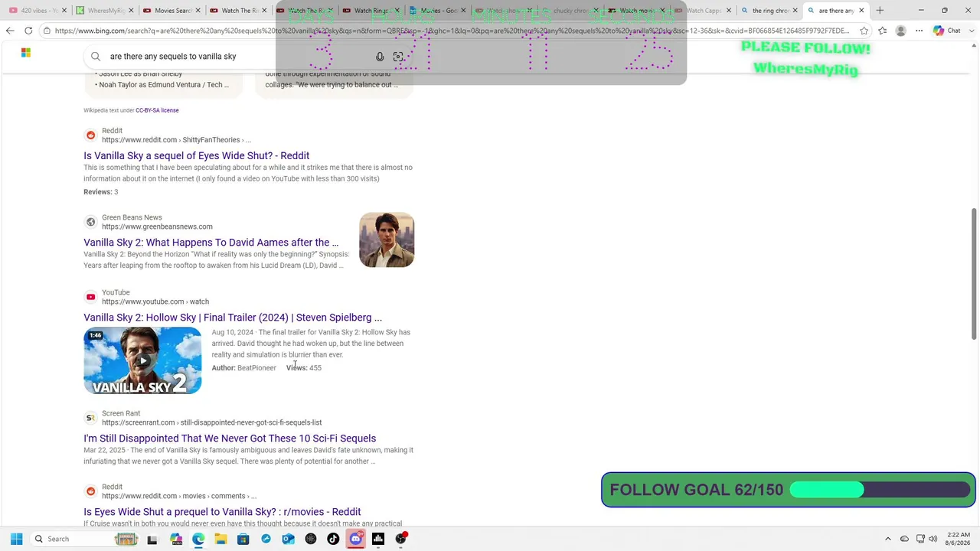Check OneDrive status in system tray

pyautogui.click(x=904, y=539)
